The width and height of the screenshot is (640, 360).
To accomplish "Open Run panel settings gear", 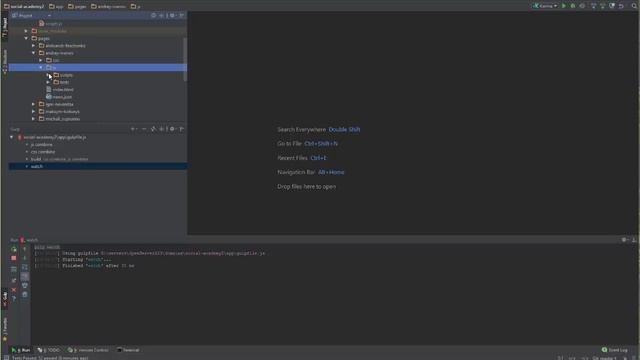I will [x=624, y=240].
